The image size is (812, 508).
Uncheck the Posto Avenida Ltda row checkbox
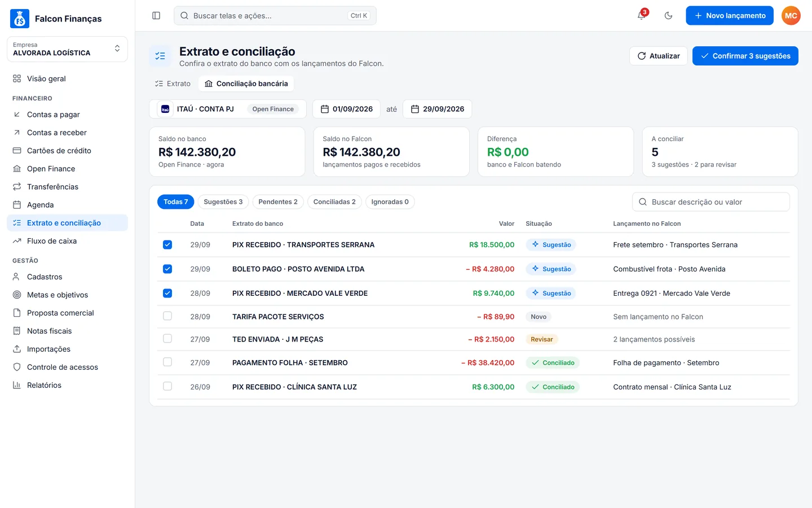coord(167,269)
